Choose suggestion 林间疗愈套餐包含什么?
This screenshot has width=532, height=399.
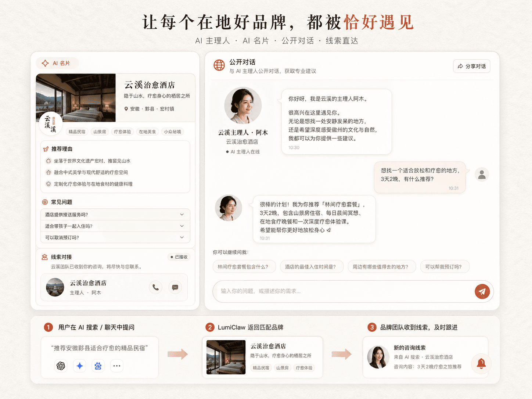click(x=244, y=267)
